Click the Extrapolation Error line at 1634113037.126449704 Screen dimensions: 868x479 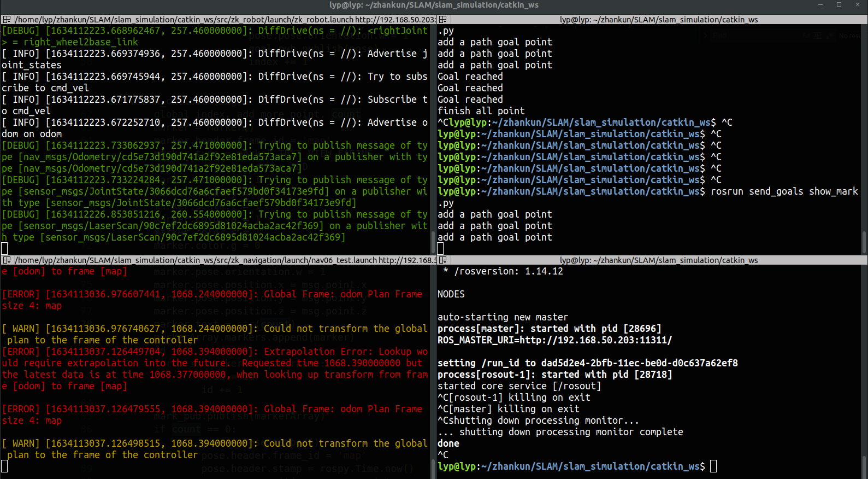tap(215, 369)
